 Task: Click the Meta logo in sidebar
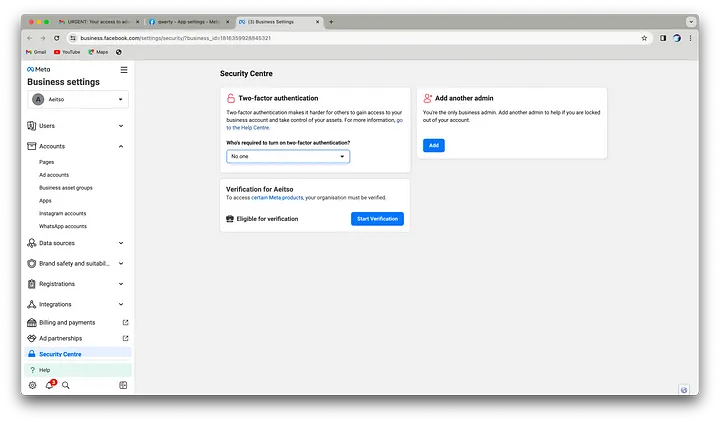pyautogui.click(x=39, y=69)
